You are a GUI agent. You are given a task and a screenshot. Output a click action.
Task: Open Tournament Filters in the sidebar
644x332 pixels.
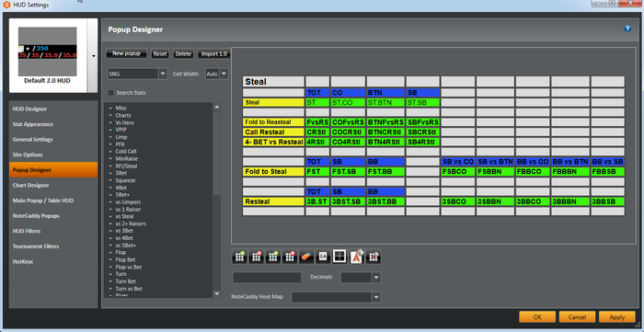53,246
